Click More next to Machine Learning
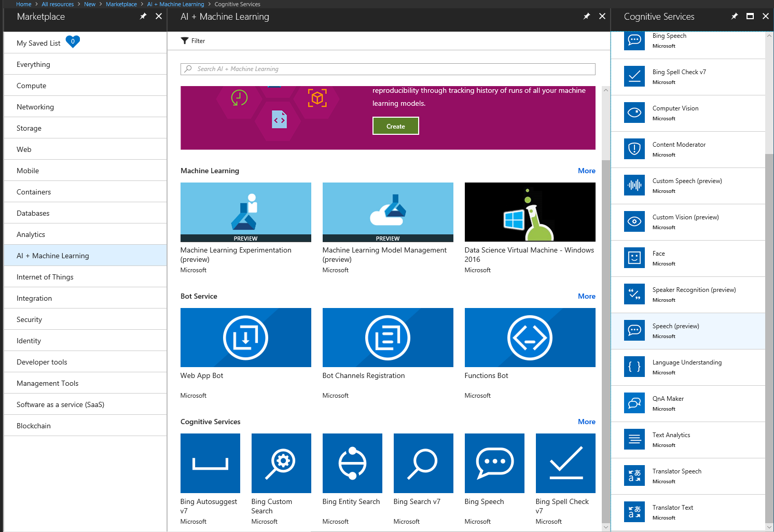Viewport: 774px width, 532px height. click(587, 171)
